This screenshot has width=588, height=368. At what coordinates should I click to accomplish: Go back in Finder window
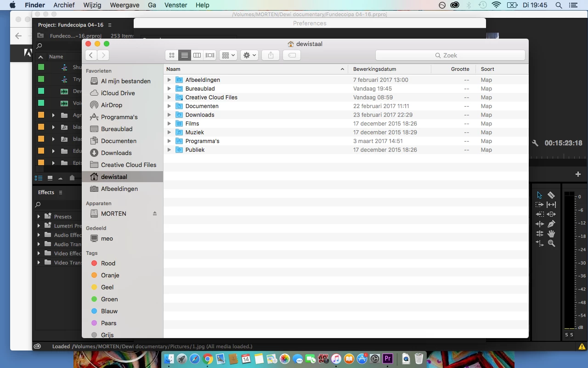(91, 55)
